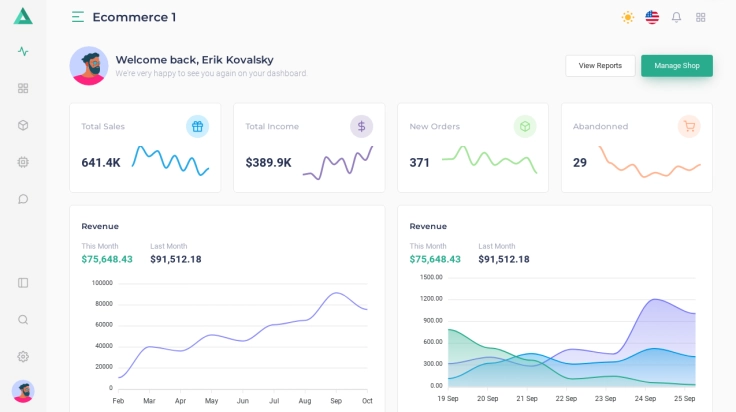Screen dimensions: 736x412
Task: Toggle the sidebar panel layout icon
Action: (x=23, y=283)
